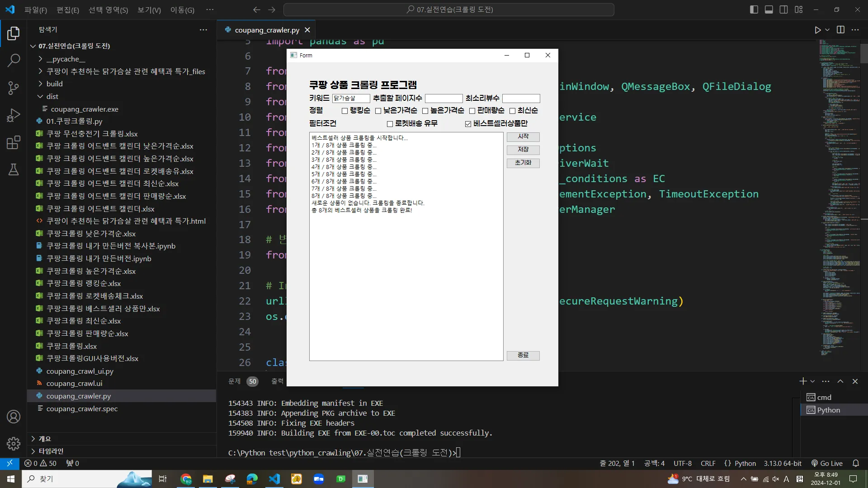Open the 보기(V) menu
The image size is (868, 488).
point(149,9)
